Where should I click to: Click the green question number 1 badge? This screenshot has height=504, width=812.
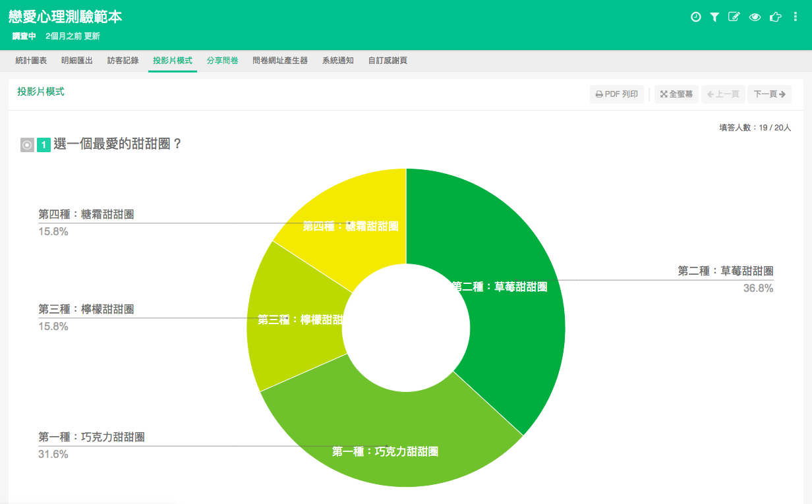pyautogui.click(x=43, y=145)
